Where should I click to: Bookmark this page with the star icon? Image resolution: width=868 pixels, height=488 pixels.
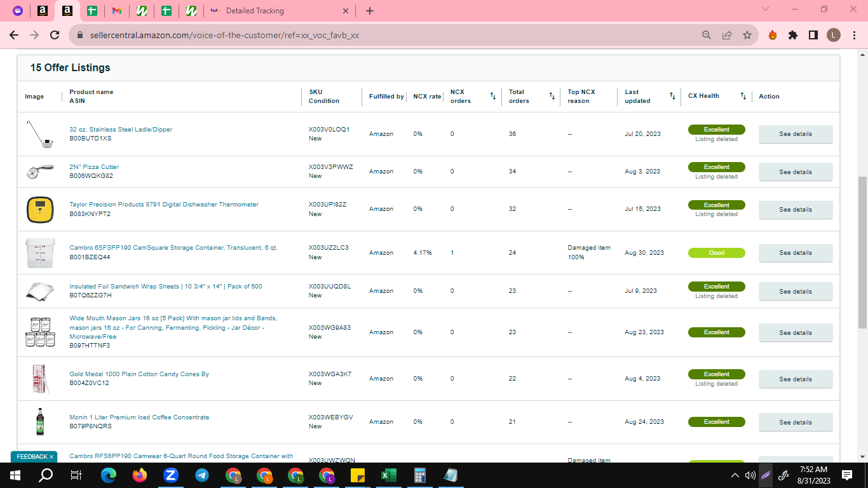click(x=747, y=35)
